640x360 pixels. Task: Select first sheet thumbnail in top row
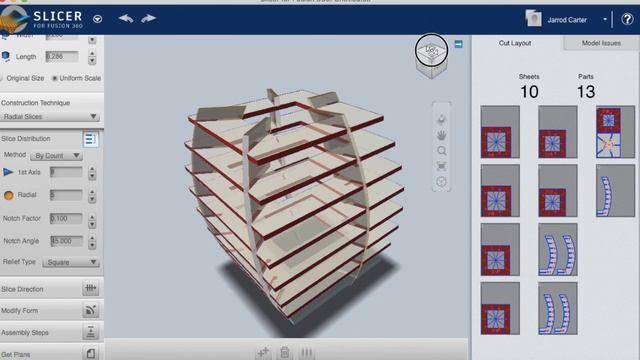(500, 132)
